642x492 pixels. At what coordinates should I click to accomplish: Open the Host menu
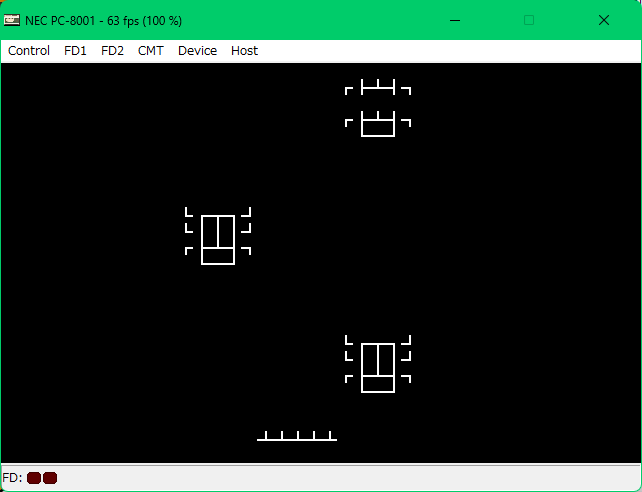(x=244, y=51)
